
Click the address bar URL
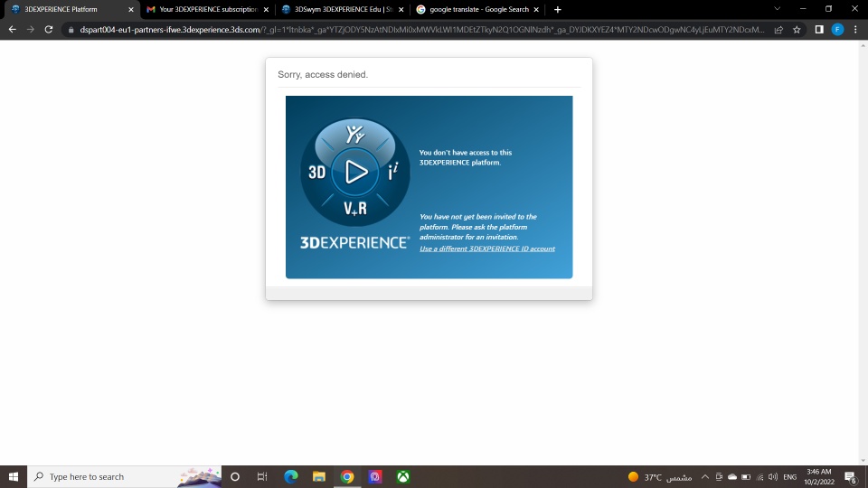[x=422, y=30]
